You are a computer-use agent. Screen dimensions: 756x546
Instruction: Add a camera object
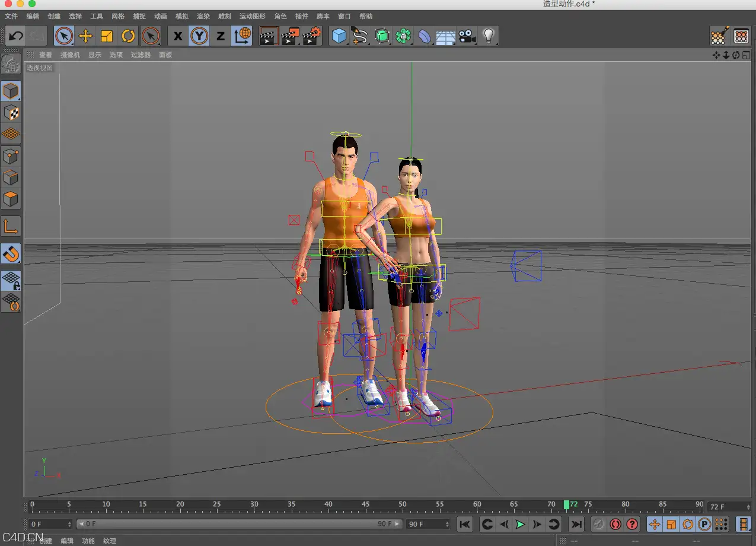(467, 36)
